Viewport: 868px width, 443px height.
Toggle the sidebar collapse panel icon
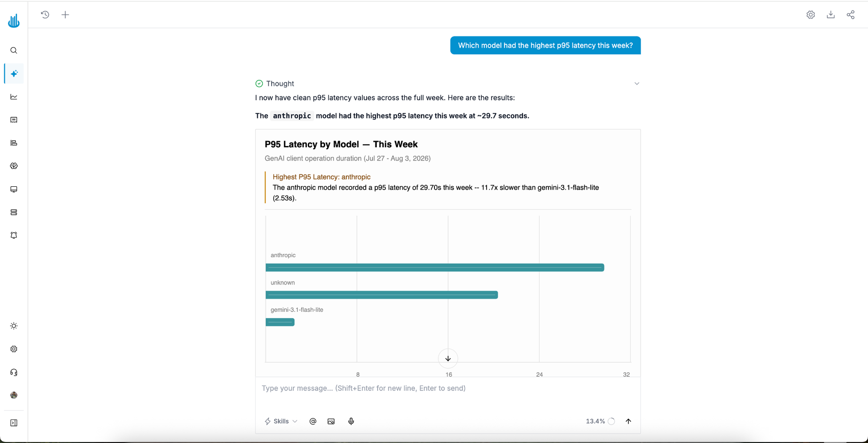pos(14,423)
